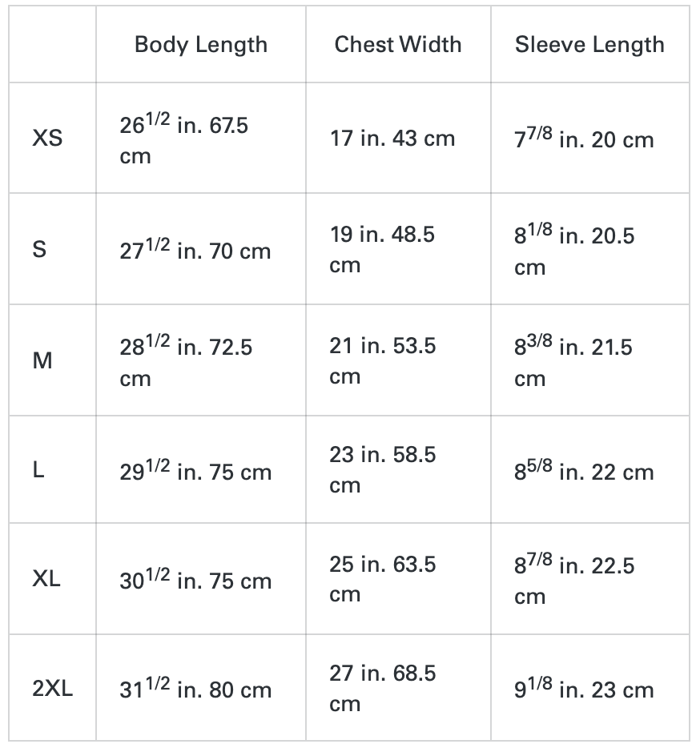The height and width of the screenshot is (748, 700).
Task: Click the L sleeve length 22 cm cell
Action: (584, 471)
